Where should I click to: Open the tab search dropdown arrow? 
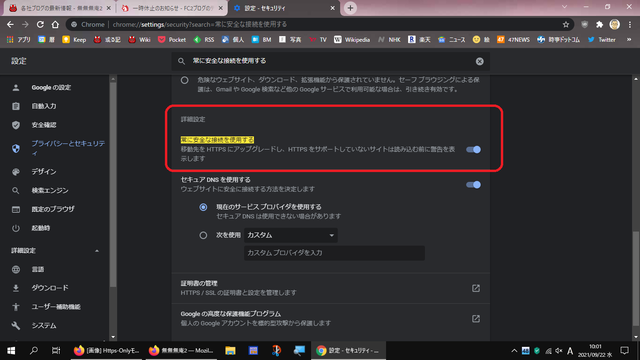[564, 7]
